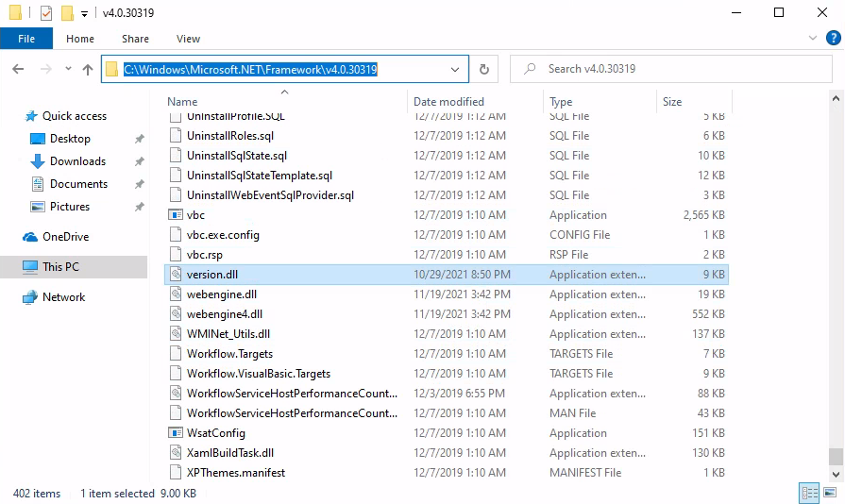
Task: Click the vbc.exe.config file icon
Action: 176,235
